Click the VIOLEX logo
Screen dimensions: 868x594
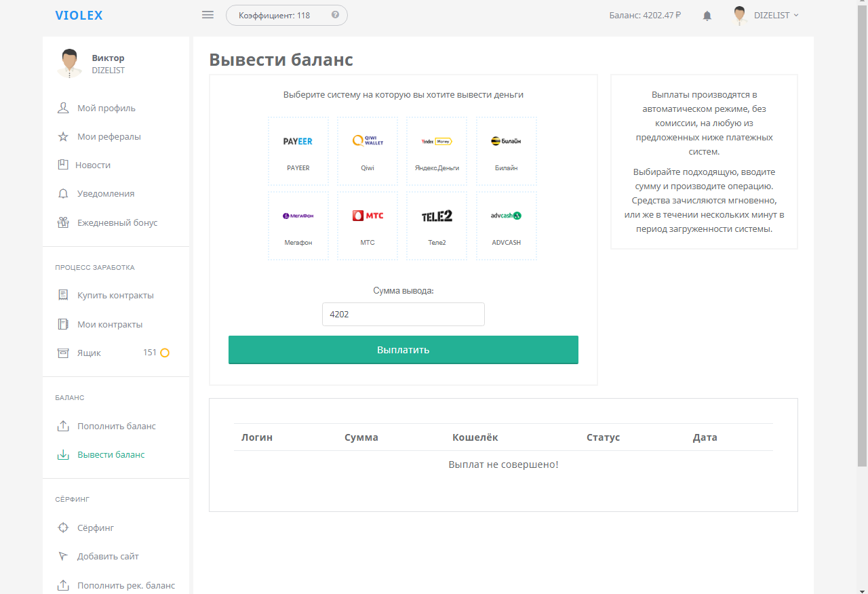[79, 15]
